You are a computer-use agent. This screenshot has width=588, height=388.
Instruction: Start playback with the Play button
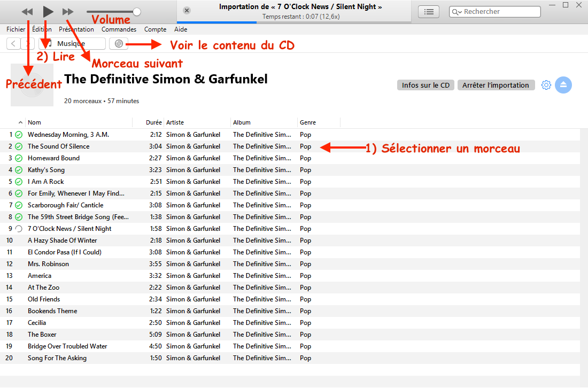48,12
